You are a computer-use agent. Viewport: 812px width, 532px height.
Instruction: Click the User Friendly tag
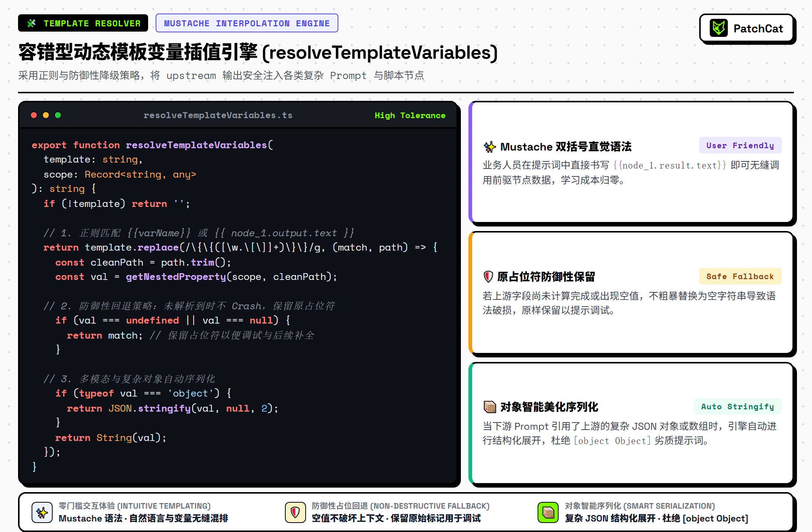pos(740,146)
